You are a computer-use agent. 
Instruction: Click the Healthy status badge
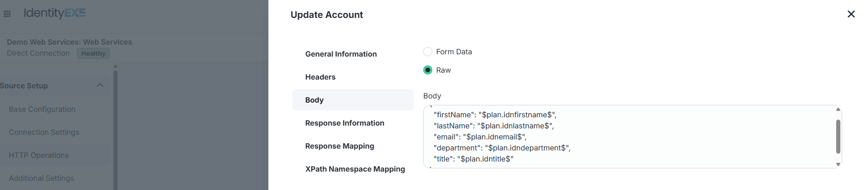[93, 53]
